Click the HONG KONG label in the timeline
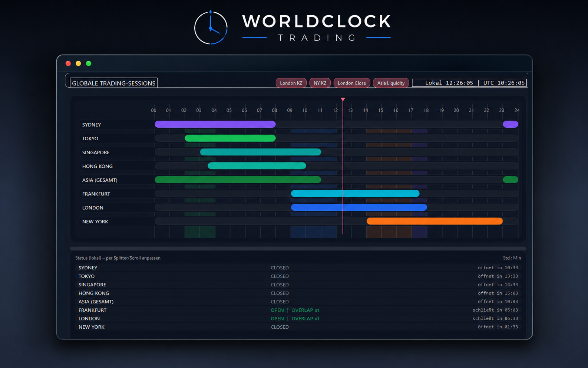Image resolution: width=588 pixels, height=368 pixels. click(x=97, y=166)
